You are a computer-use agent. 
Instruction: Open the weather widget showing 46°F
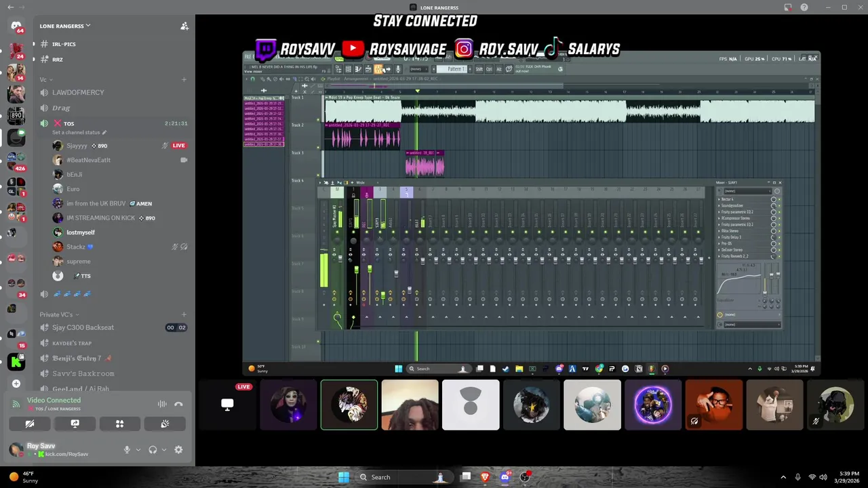point(24,477)
